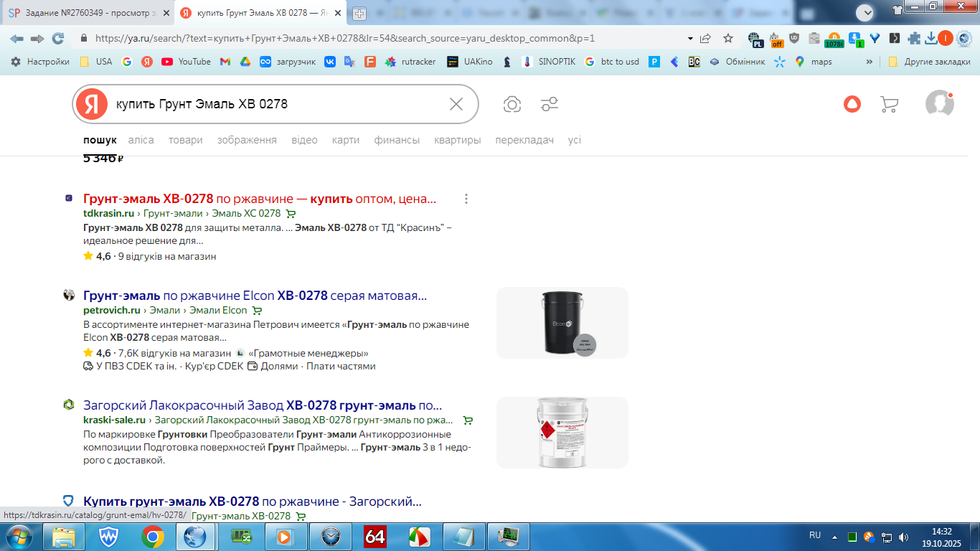Open browser downloads arrow icon
Viewport: 980px width, 551px height.
point(931,39)
